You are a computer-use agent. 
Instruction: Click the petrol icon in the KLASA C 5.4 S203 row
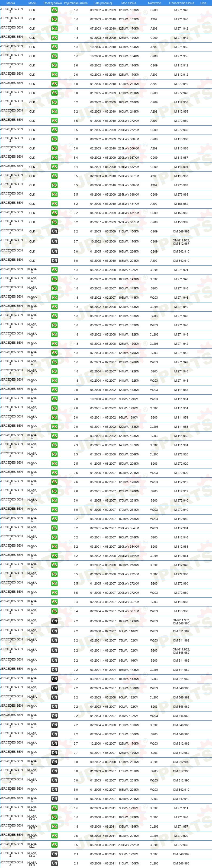coord(54,602)
